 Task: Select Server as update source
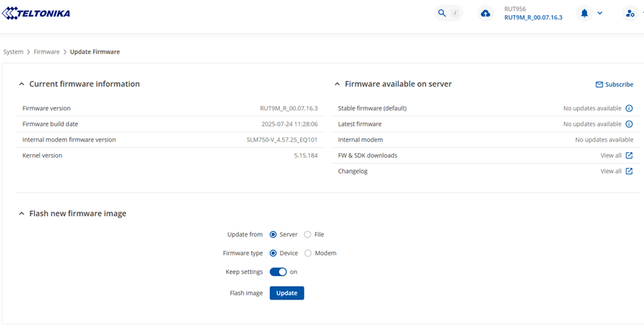click(x=273, y=235)
